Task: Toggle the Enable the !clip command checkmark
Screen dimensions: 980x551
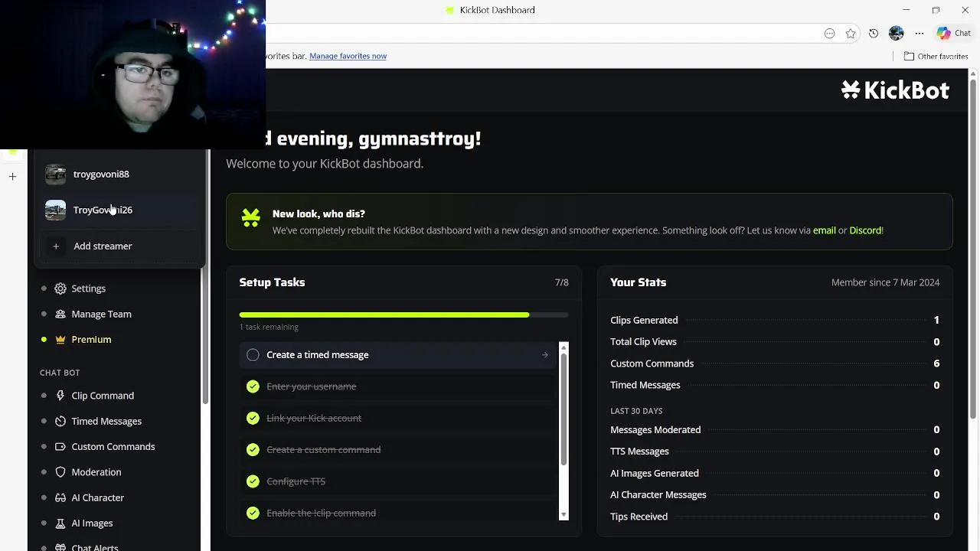Action: (x=253, y=513)
